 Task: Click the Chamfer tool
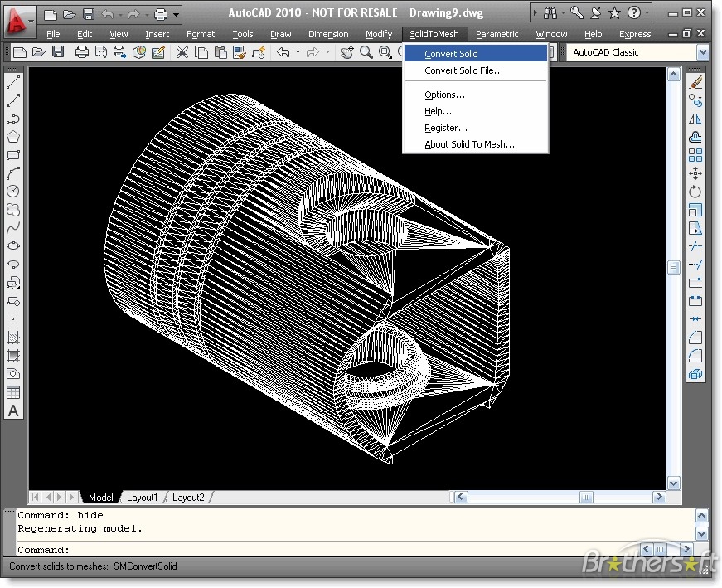pyautogui.click(x=695, y=338)
